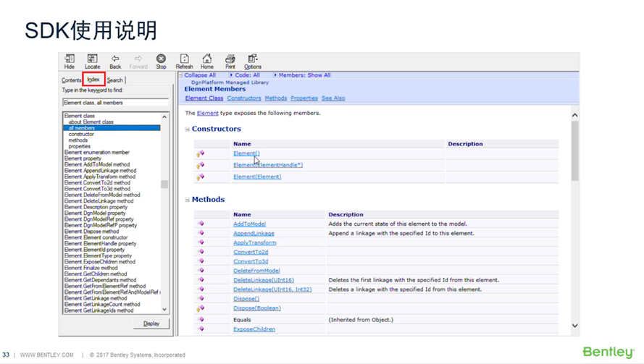Open the Element(Element) constructor link
This screenshot has height=364, width=644.
(257, 177)
